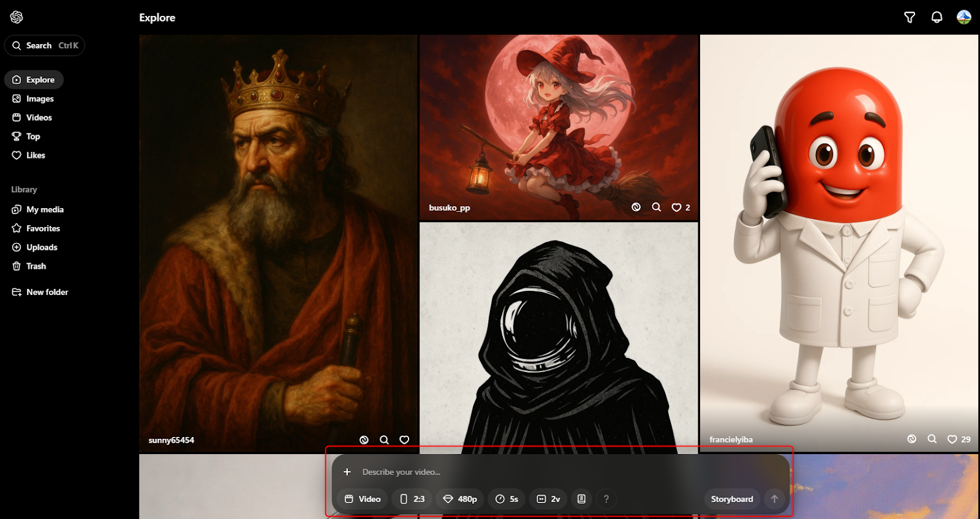Image resolution: width=980 pixels, height=519 pixels.
Task: Click the plus icon to attach media
Action: click(x=347, y=472)
